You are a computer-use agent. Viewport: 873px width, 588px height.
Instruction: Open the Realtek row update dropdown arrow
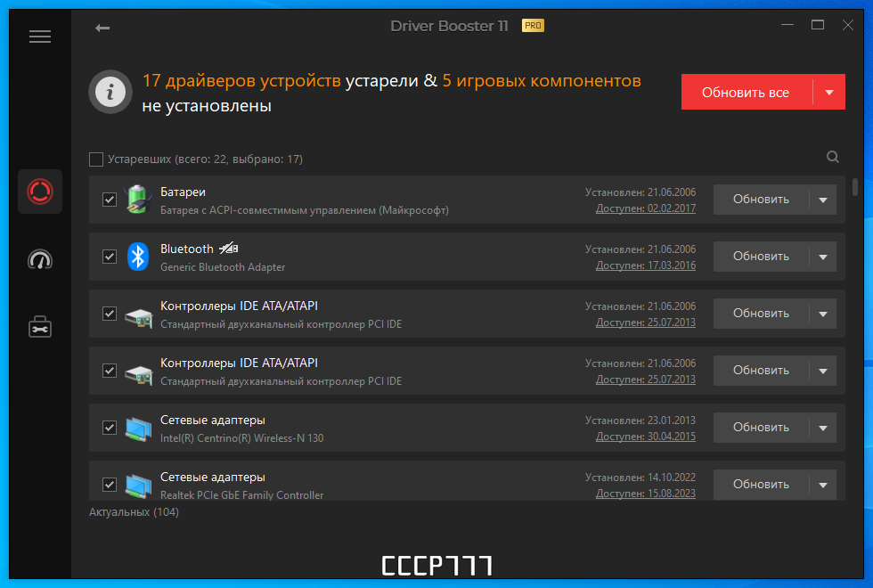tap(823, 485)
